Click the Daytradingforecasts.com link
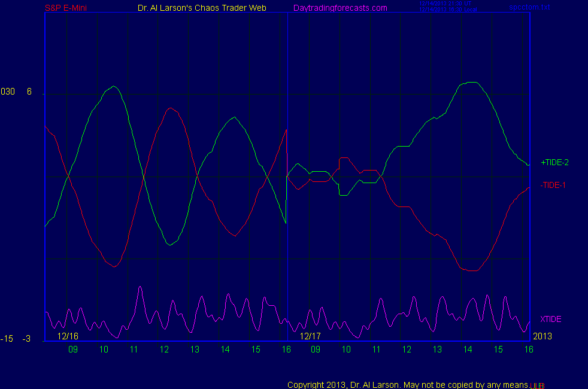This screenshot has width=588, height=389. pyautogui.click(x=340, y=8)
